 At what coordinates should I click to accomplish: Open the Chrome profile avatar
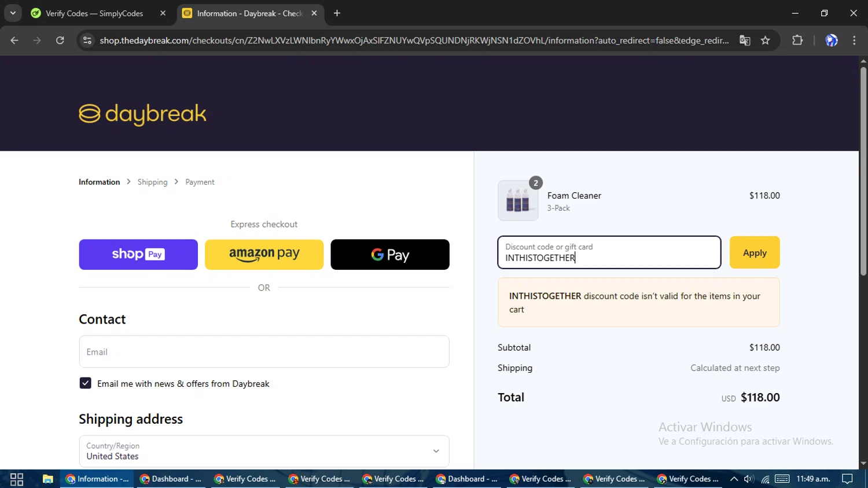pyautogui.click(x=832, y=41)
